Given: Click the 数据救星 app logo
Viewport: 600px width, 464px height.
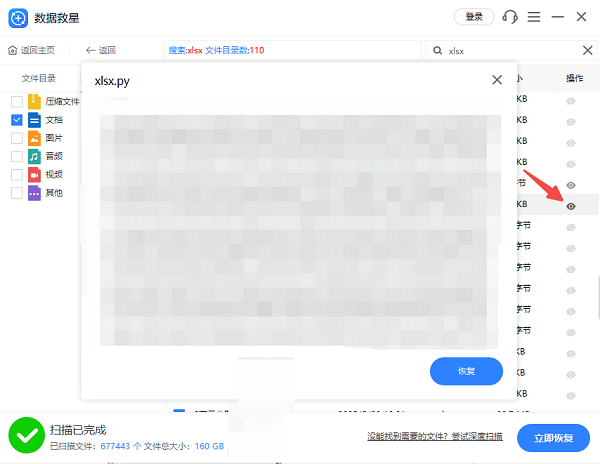Looking at the screenshot, I should [x=18, y=18].
